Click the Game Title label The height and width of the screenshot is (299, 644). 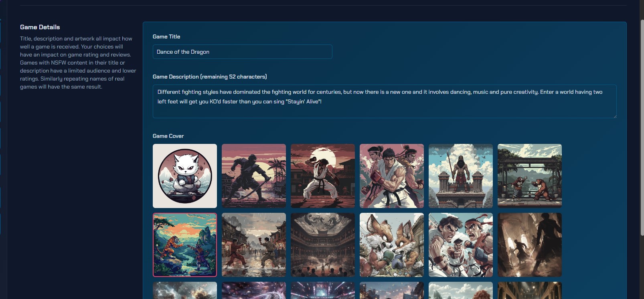[x=166, y=36]
